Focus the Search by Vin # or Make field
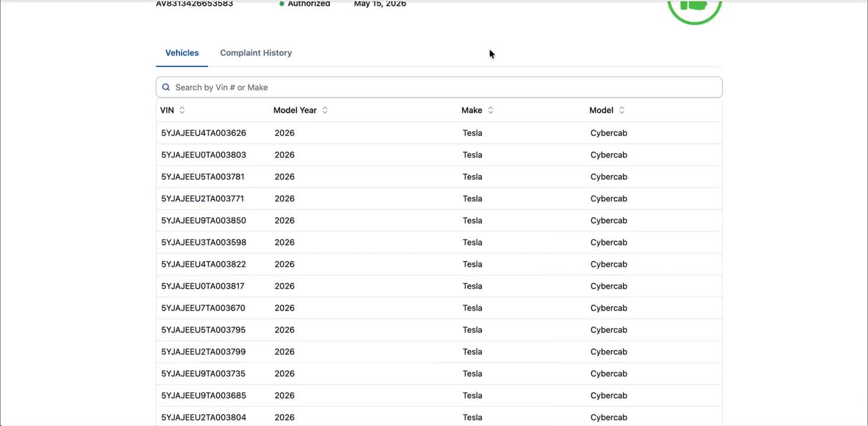Image resolution: width=868 pixels, height=426 pixels. tap(439, 87)
